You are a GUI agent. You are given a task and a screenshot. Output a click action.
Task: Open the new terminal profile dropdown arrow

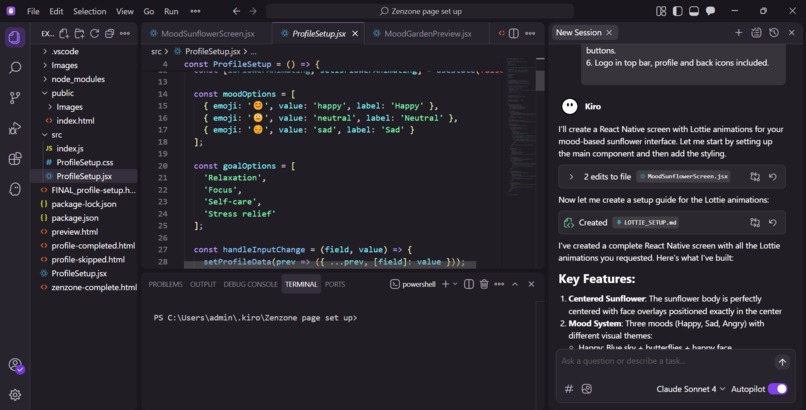(455, 284)
